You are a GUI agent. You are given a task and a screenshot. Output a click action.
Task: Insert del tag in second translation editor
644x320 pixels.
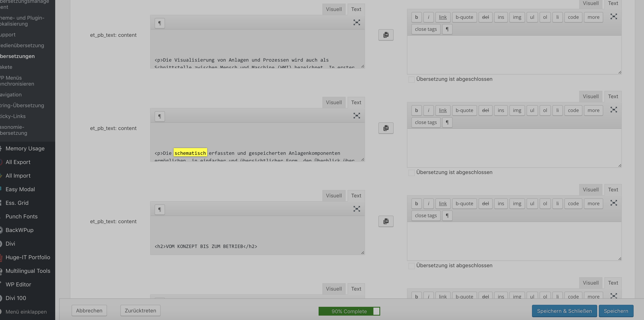point(485,110)
